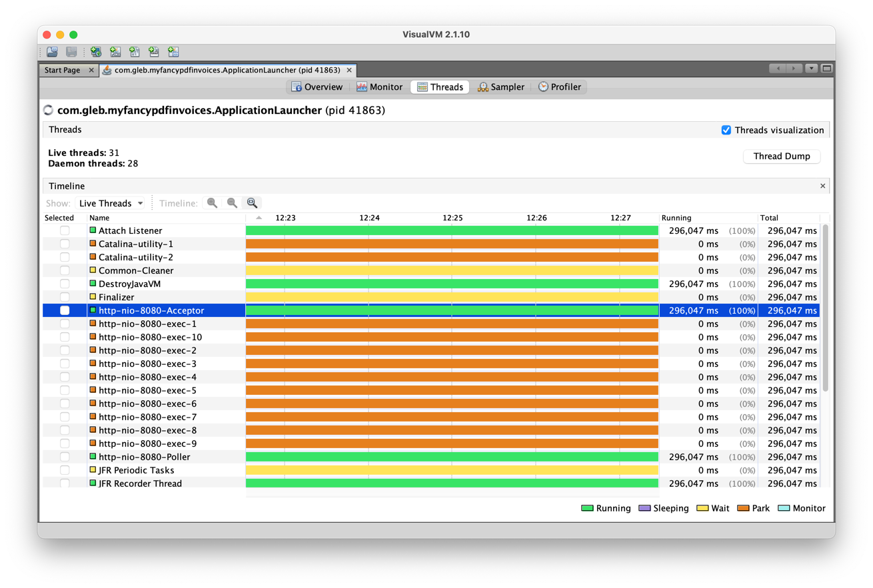Select checkbox for Attach Listener thread
This screenshot has height=588, width=873.
point(65,230)
